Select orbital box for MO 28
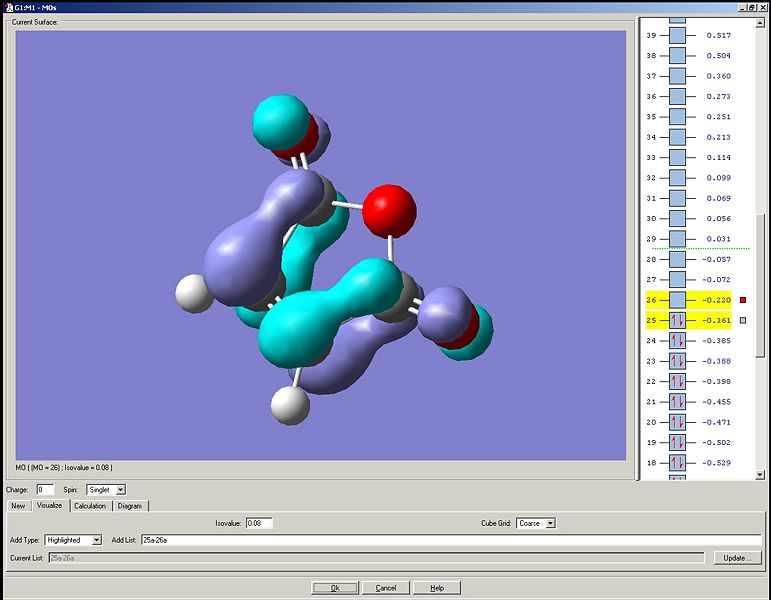Viewport: 771px width, 600px height. pyautogui.click(x=677, y=259)
